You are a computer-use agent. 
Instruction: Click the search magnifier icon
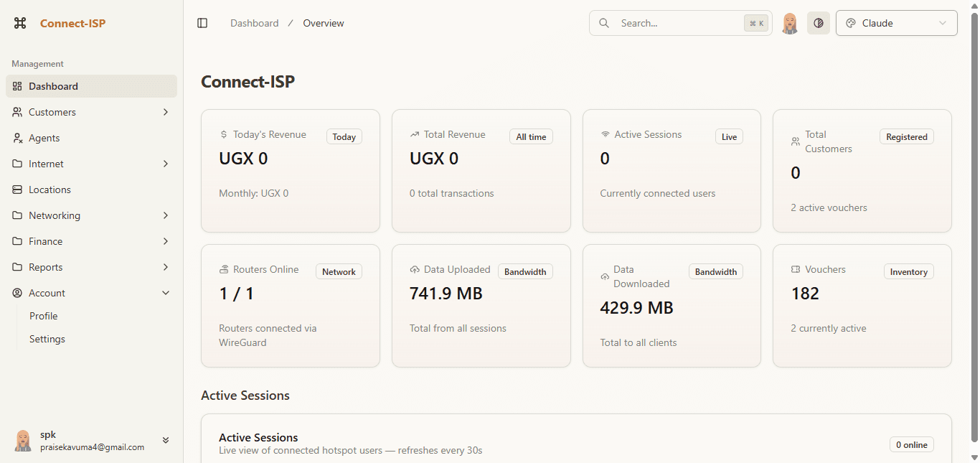click(604, 22)
